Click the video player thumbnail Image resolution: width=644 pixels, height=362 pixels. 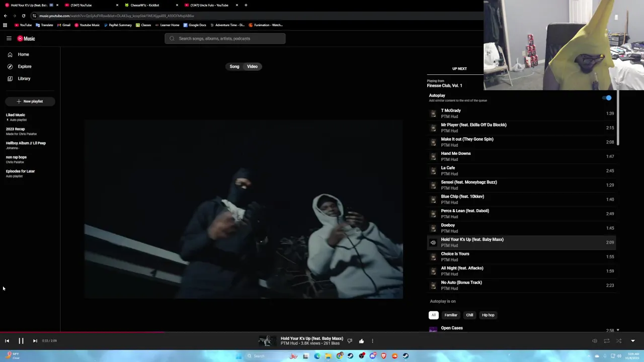point(244,209)
